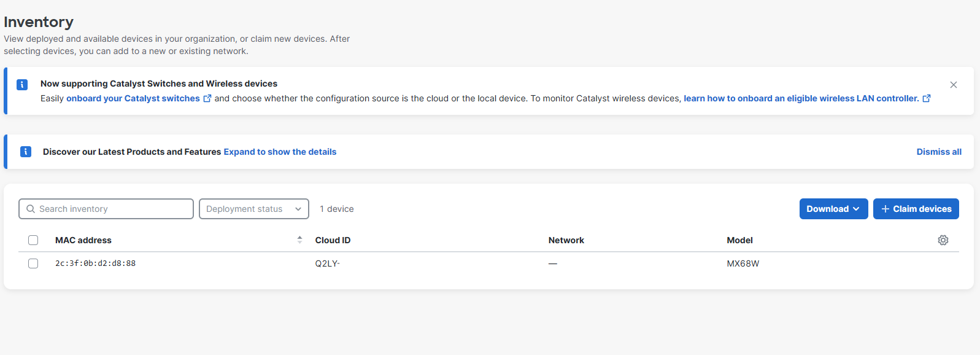Click the info icon beside Discover our Latest Products
This screenshot has width=980, height=355.
(x=25, y=151)
